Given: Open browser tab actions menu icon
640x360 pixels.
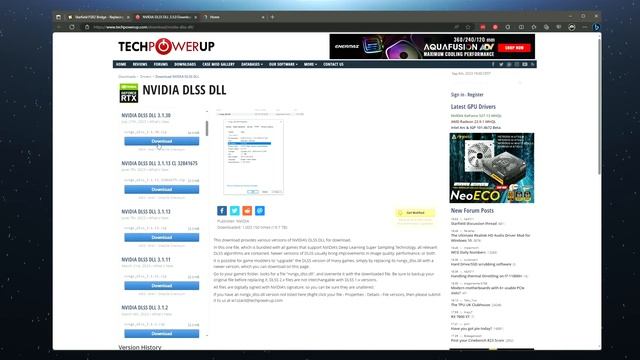Looking at the screenshot, I should [58, 17].
